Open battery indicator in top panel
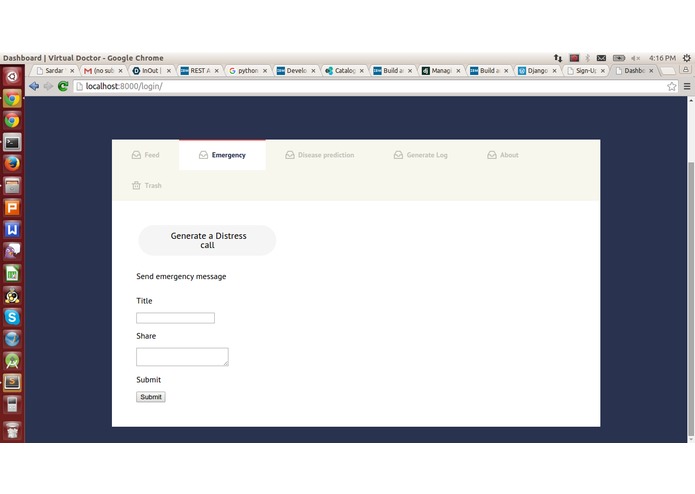Screen dimensions: 695x494 point(619,58)
